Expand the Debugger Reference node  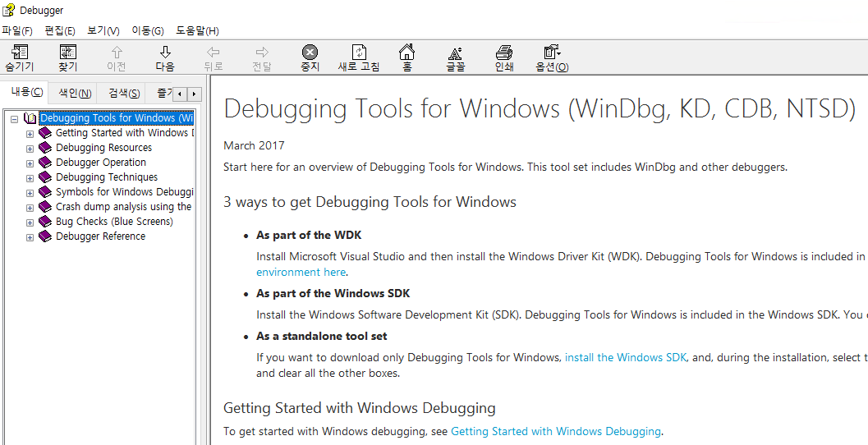pyautogui.click(x=30, y=237)
